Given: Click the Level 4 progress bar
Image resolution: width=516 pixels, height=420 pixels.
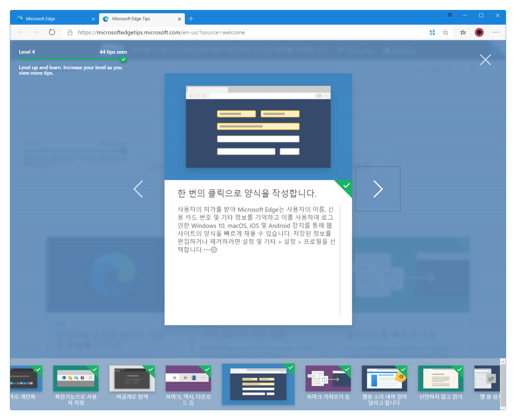Looking at the screenshot, I should 73,59.
